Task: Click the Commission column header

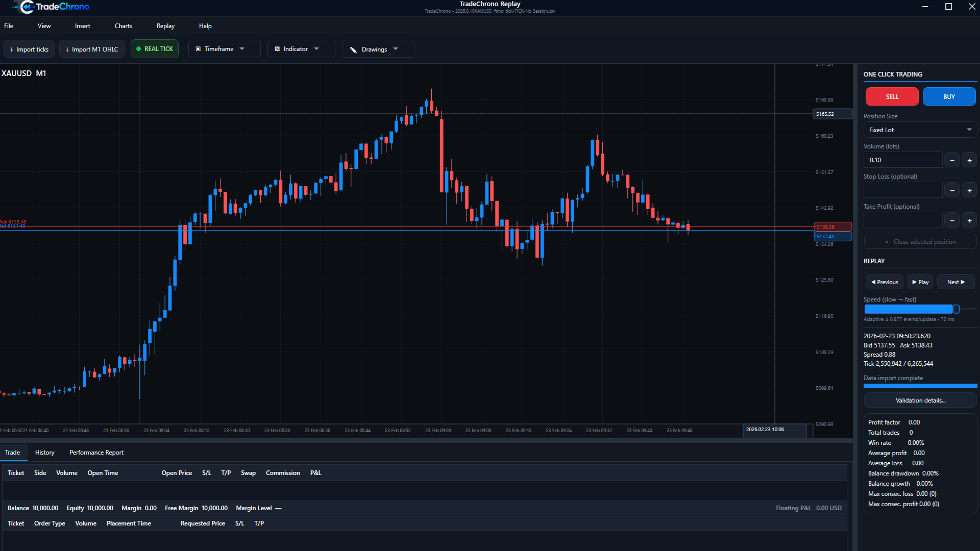Action: [283, 473]
